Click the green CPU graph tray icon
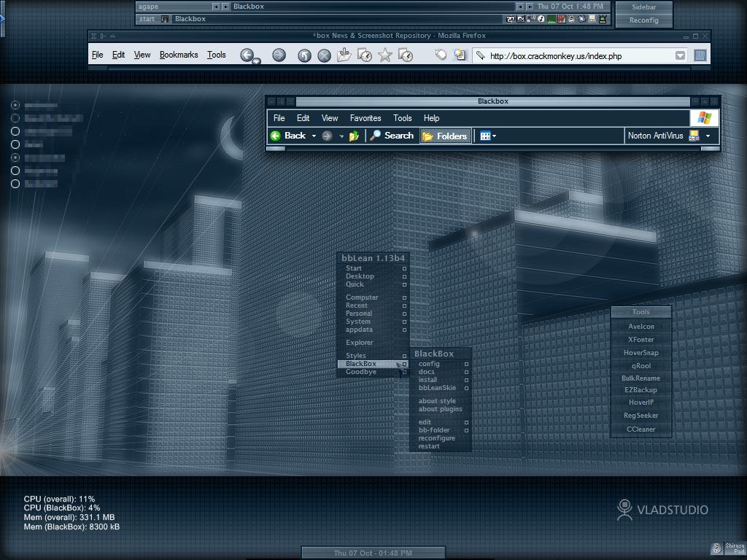This screenshot has height=560, width=747. pyautogui.click(x=551, y=19)
